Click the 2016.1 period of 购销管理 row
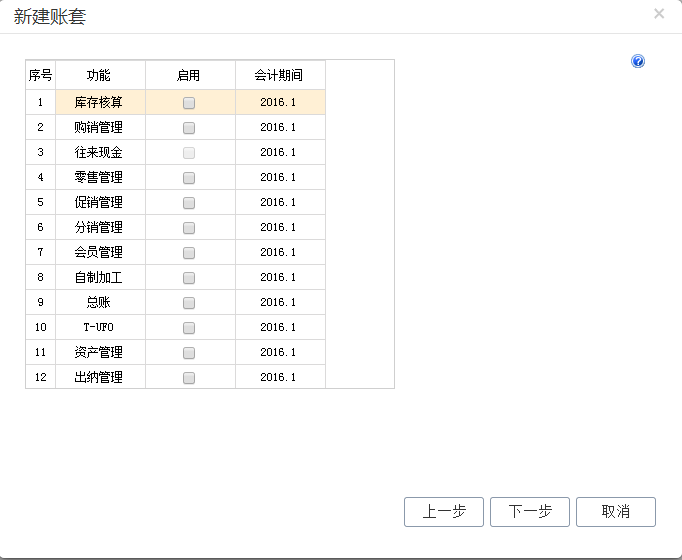Image resolution: width=682 pixels, height=560 pixels. [281, 127]
